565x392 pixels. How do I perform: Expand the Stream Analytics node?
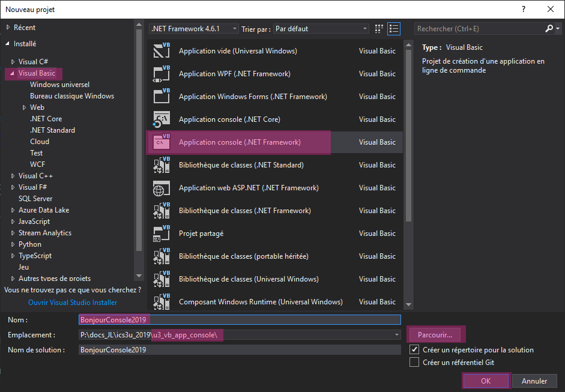click(x=13, y=233)
